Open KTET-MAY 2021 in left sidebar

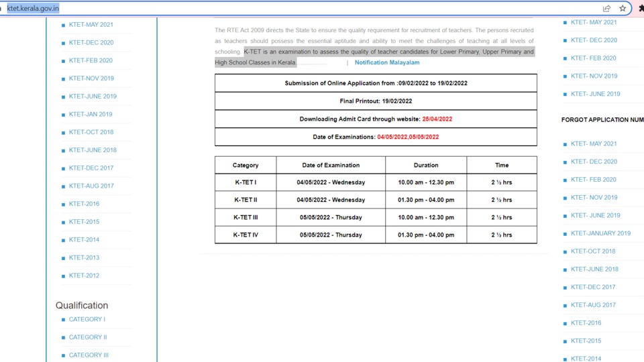(91, 25)
